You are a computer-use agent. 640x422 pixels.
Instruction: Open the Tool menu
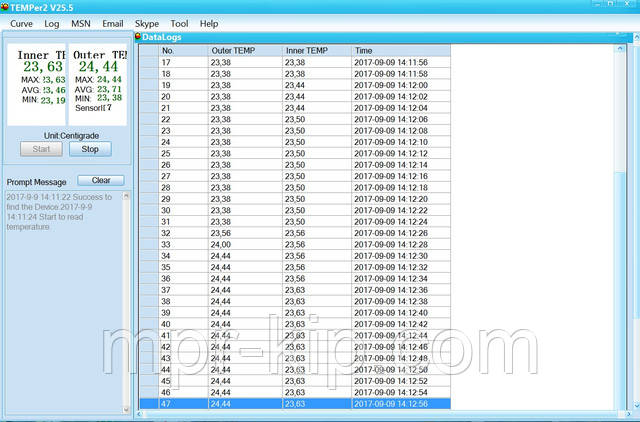point(179,22)
